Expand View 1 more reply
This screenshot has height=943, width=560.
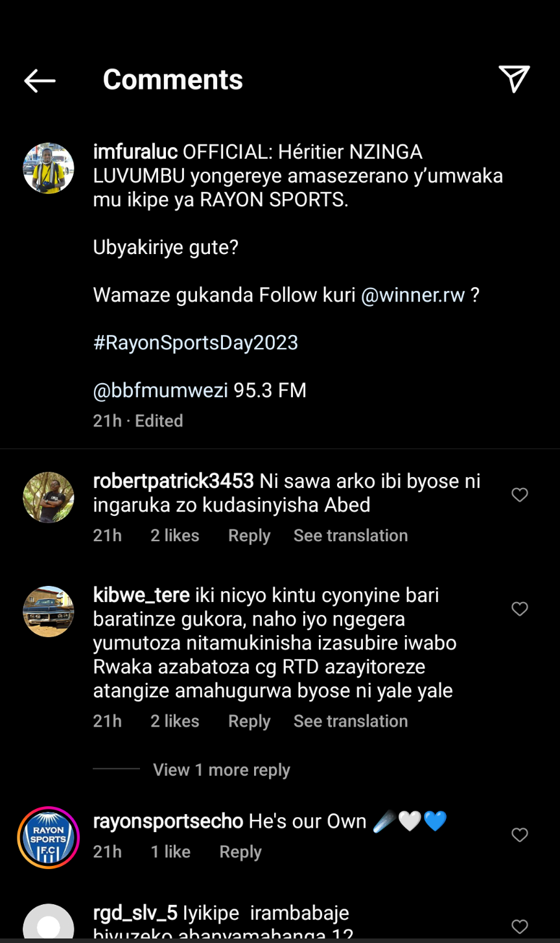(x=221, y=770)
